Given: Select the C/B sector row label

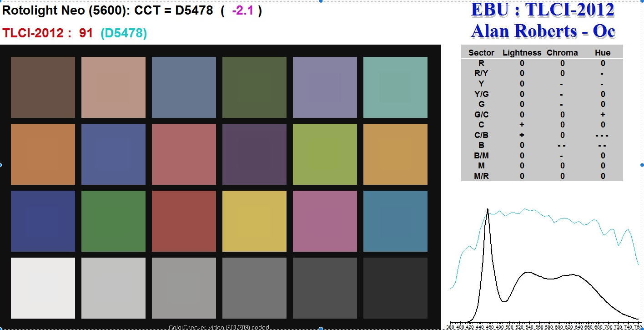Looking at the screenshot, I should 481,135.
